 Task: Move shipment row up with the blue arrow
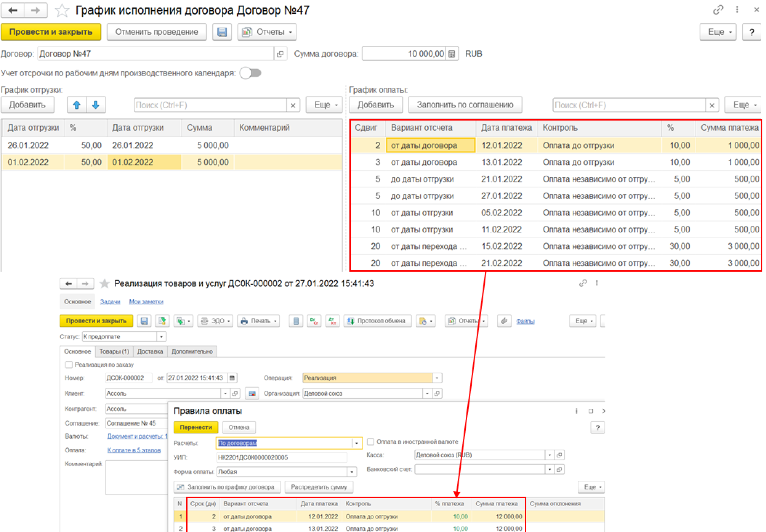point(77,105)
